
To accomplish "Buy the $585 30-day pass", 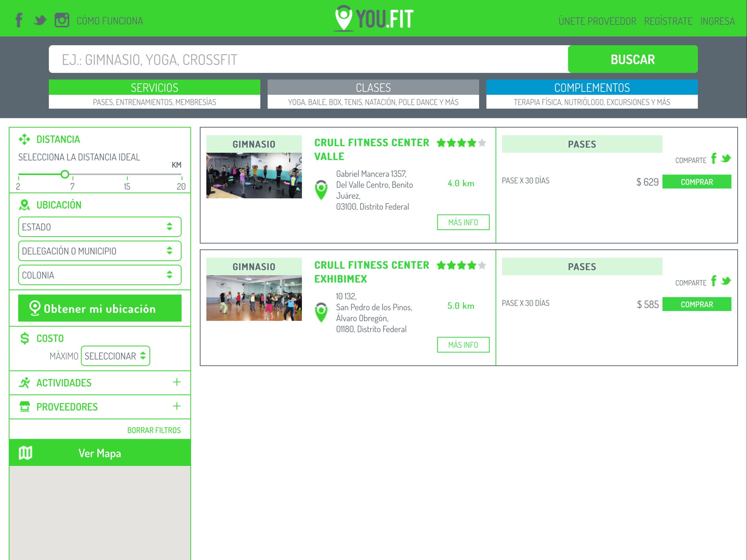I will (697, 304).
